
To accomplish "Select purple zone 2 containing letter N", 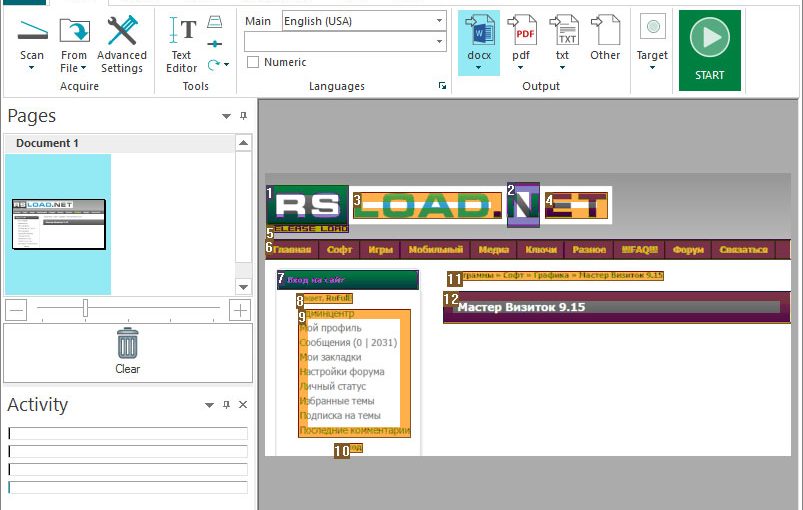I will (523, 205).
